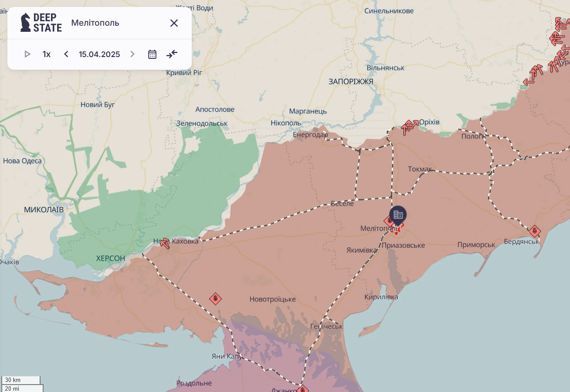Click the Мелітополь panel title
570x392 pixels.
tap(95, 23)
